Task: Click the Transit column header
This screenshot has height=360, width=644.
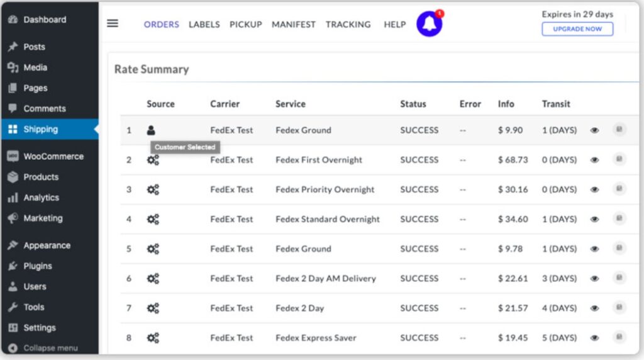Action: 556,104
